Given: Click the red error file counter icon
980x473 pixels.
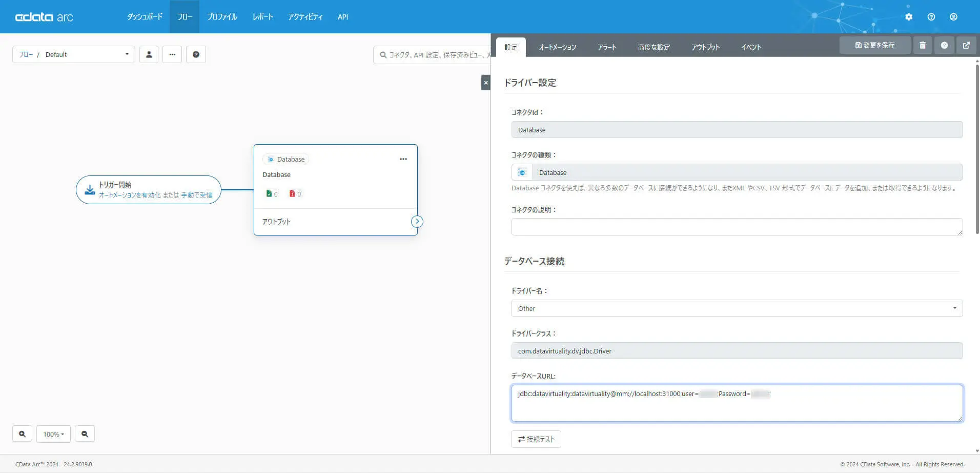Looking at the screenshot, I should (292, 194).
